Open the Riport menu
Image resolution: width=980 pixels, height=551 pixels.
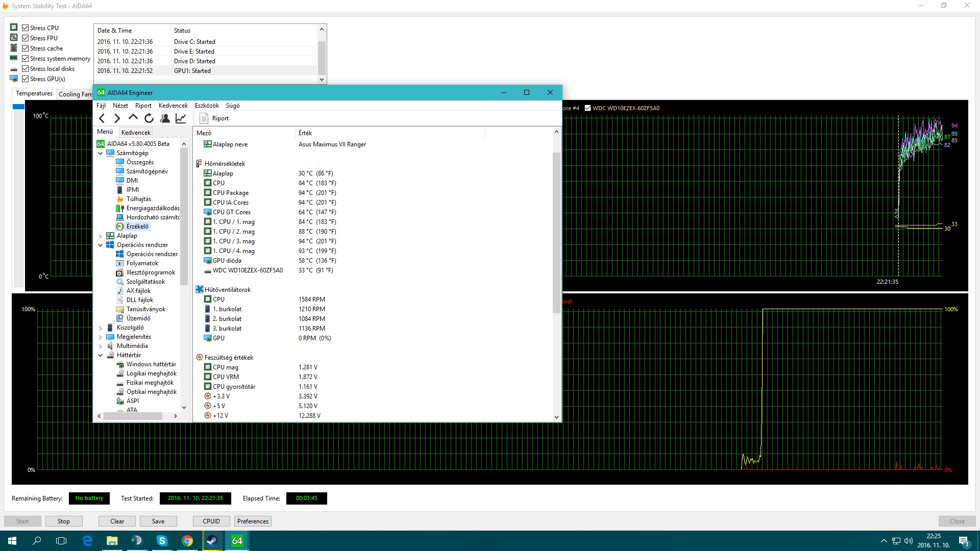tap(143, 106)
